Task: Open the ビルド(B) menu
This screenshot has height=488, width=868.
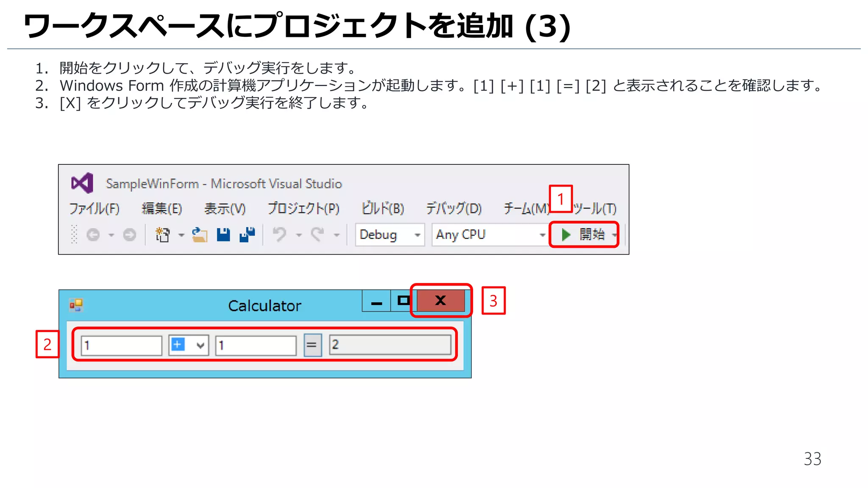Action: point(382,208)
